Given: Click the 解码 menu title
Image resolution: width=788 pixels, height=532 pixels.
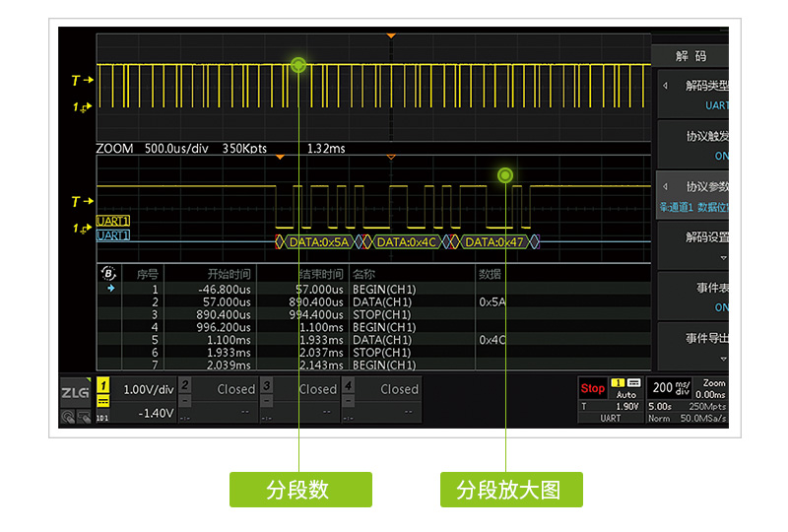Looking at the screenshot, I should (x=691, y=56).
